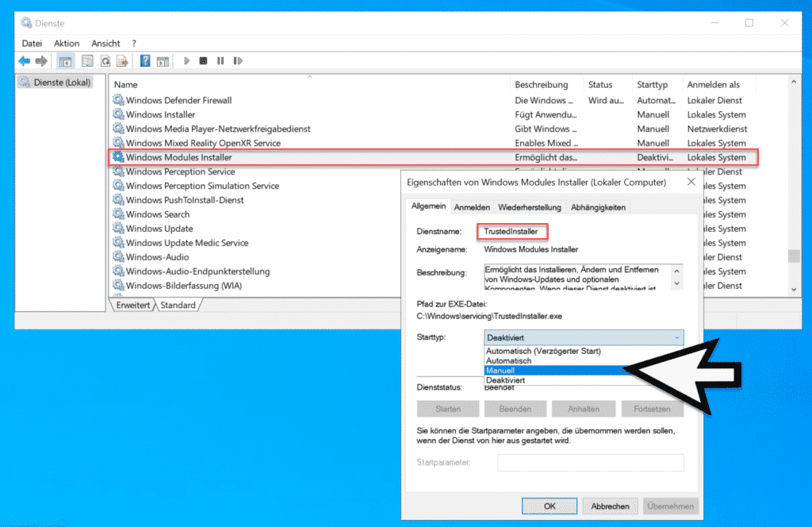The height and width of the screenshot is (527, 812).
Task: Click the Abbrechen button
Action: [x=610, y=506]
